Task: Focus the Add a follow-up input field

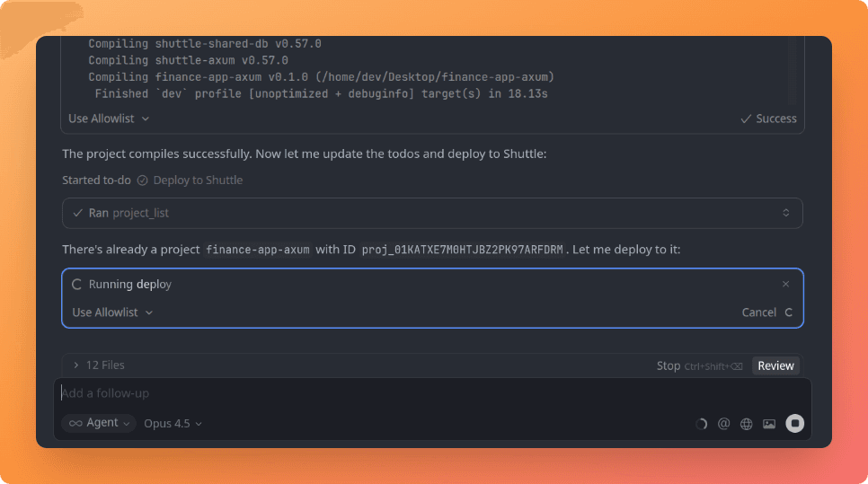Action: click(359, 393)
